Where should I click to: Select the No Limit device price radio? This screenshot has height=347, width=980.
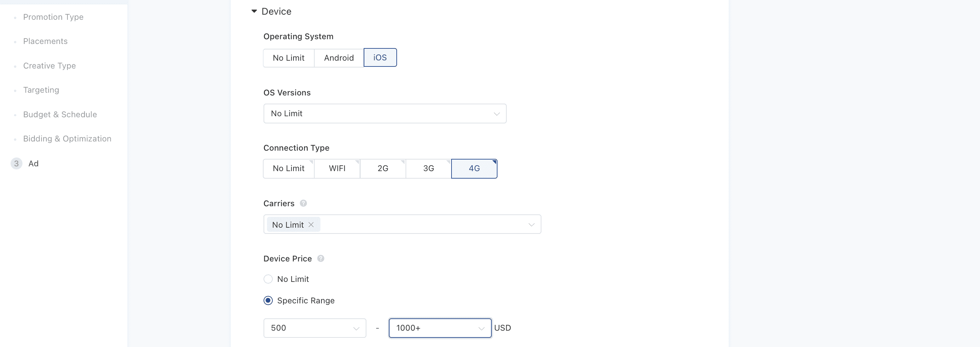[x=268, y=279]
